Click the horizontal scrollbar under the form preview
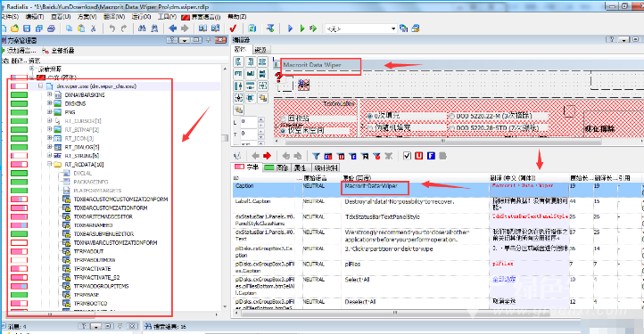Viewport: 644px width, 334px height. [443, 141]
